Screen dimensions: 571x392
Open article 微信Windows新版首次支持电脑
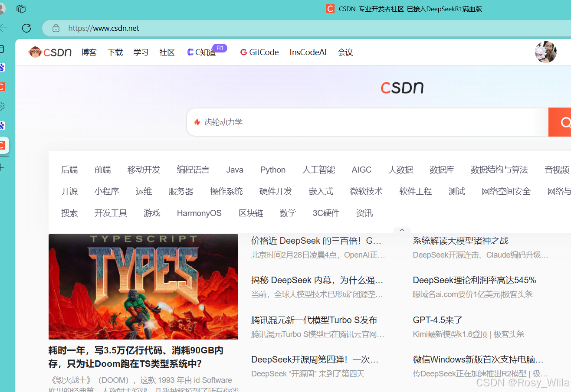(x=478, y=359)
